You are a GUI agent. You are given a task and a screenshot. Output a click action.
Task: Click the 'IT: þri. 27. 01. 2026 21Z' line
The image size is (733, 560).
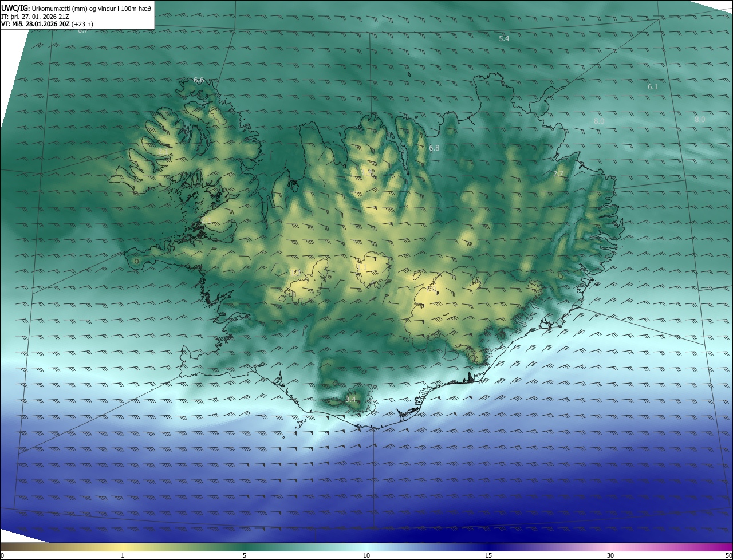(x=36, y=17)
